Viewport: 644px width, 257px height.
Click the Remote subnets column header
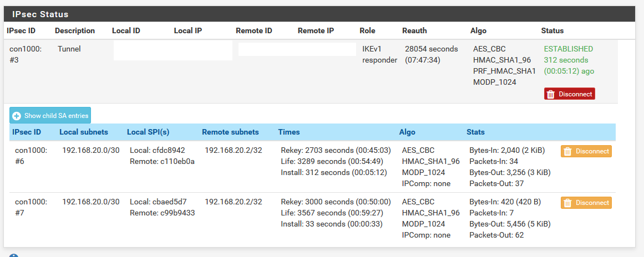(230, 132)
